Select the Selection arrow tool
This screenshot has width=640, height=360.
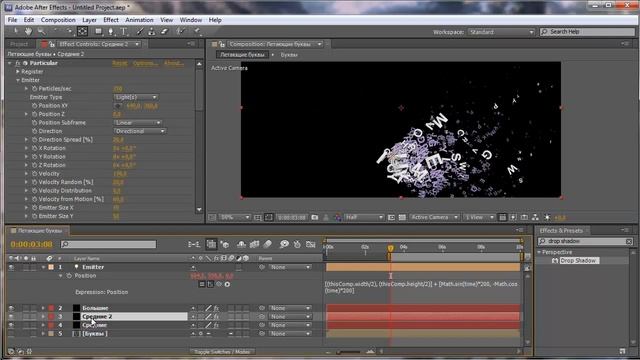(16, 31)
